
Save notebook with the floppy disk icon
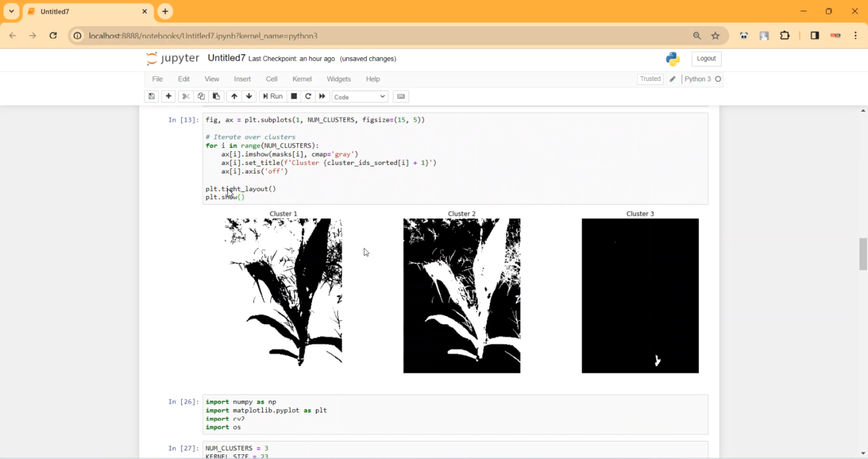pos(152,97)
